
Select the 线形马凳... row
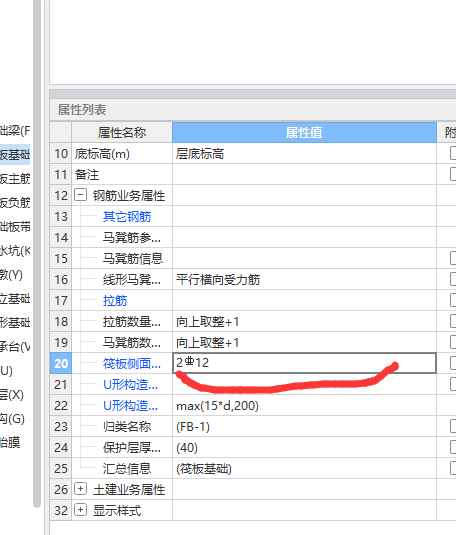click(x=132, y=279)
